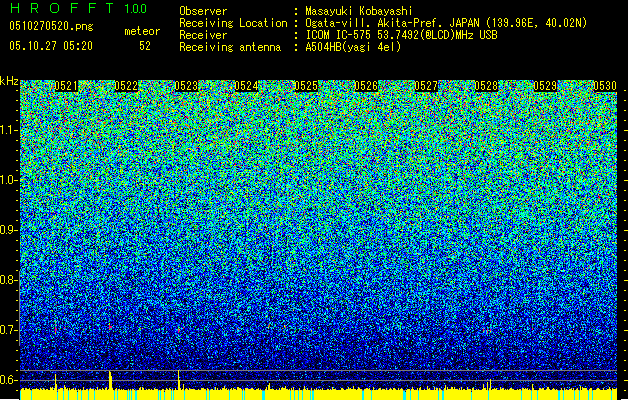Viewport: 629px width, 400px height.
Task: Select the meteor count value 52
Action: [x=145, y=46]
